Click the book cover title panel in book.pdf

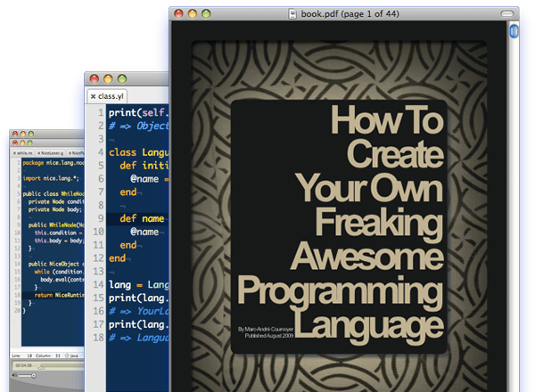(x=339, y=226)
